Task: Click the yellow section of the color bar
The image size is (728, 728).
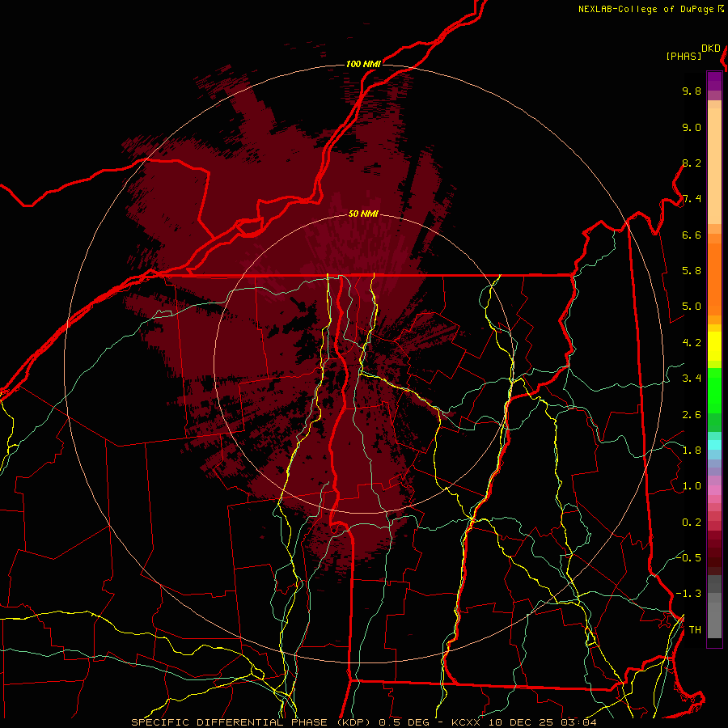Action: coord(714,346)
